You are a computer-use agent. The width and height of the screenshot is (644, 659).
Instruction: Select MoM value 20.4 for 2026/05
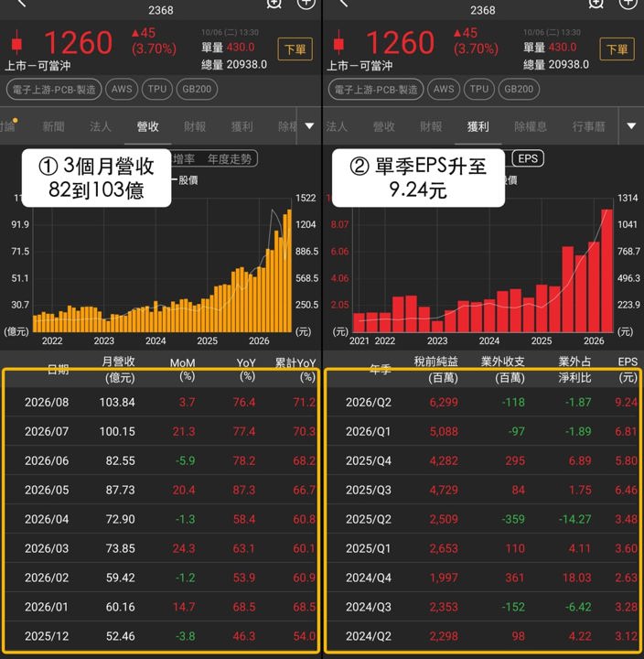click(184, 490)
